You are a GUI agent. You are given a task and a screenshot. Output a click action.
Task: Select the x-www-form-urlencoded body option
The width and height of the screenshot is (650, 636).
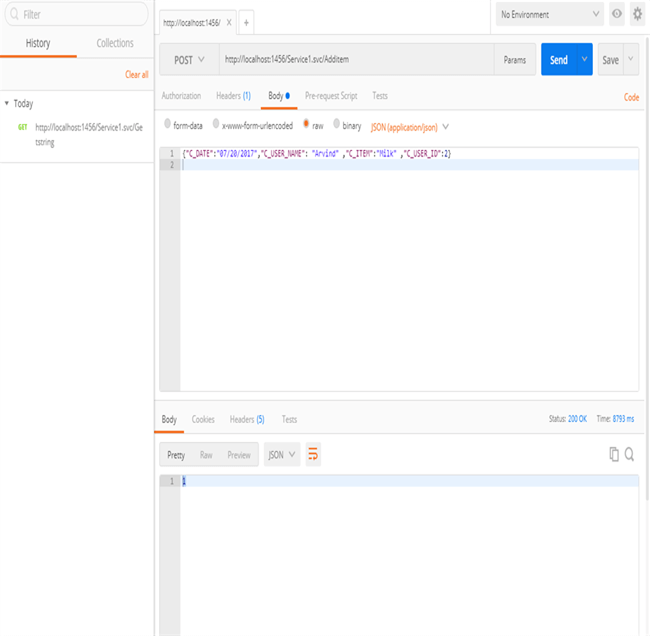[216, 124]
